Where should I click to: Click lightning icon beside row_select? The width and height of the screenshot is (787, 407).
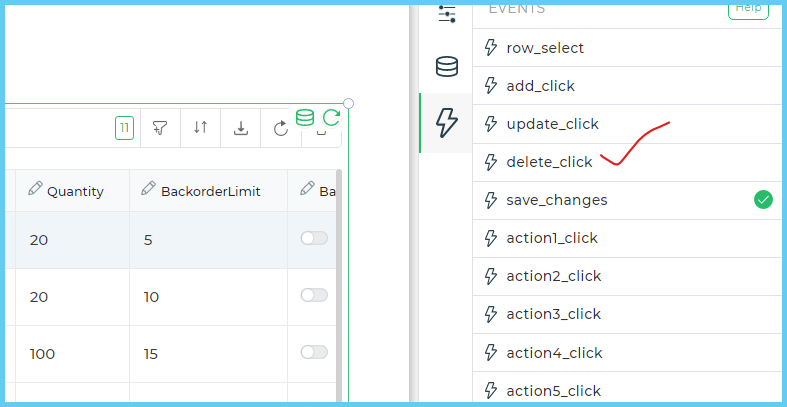coord(490,48)
